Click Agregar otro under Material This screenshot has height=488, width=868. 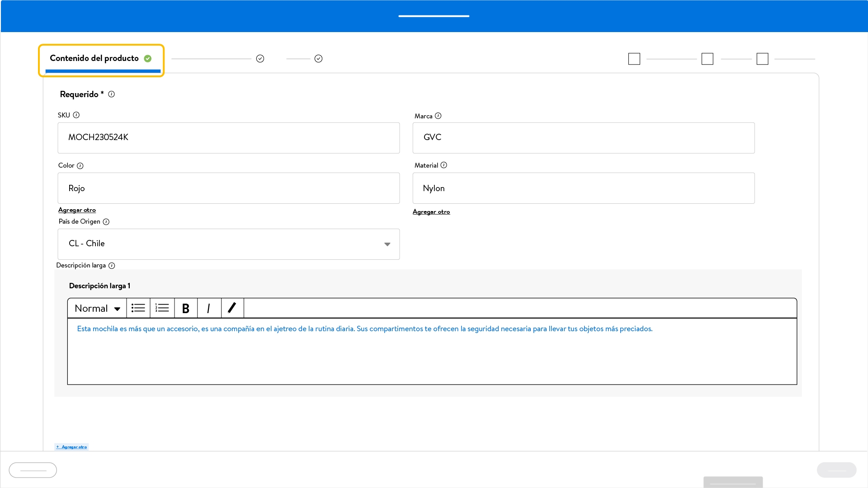click(431, 212)
